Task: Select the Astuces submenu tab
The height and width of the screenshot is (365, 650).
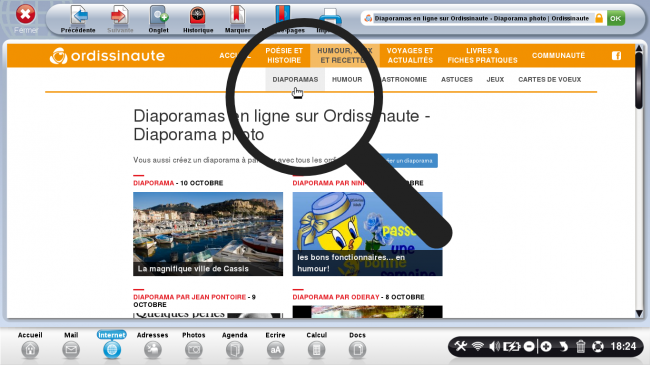Action: click(456, 79)
